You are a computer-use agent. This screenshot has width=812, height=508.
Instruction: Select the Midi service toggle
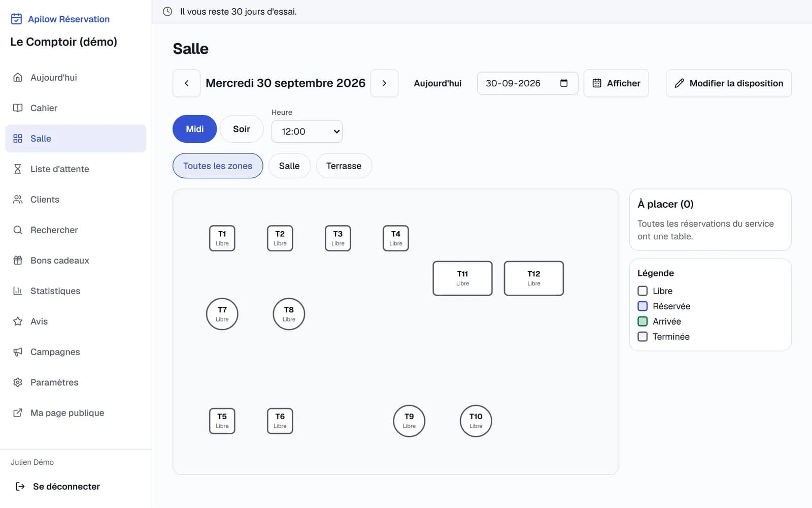tap(195, 129)
